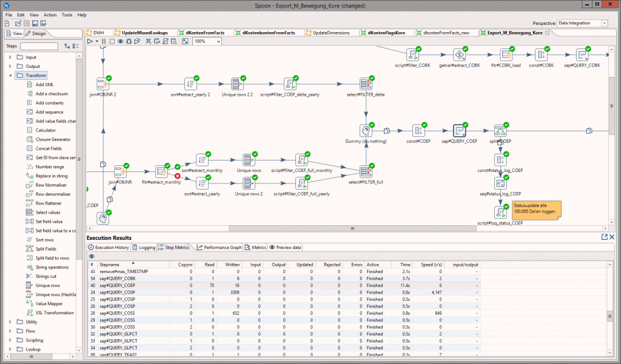Open the Action menu

click(x=50, y=15)
